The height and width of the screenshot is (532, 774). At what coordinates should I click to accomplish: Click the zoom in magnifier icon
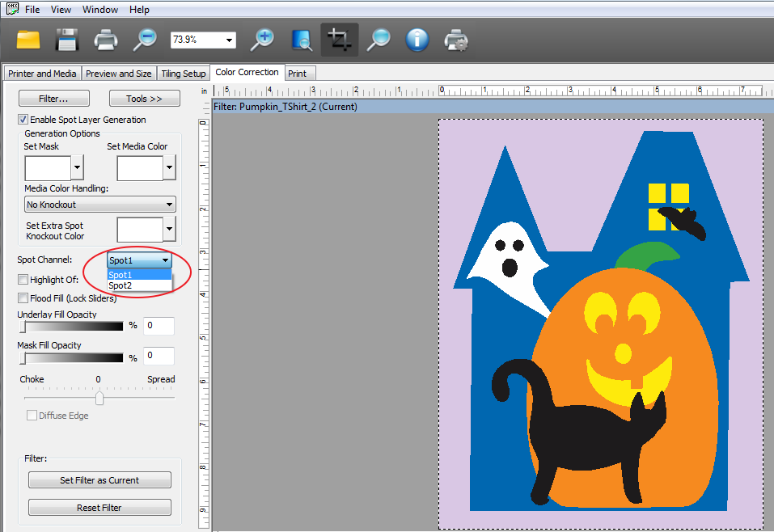click(263, 39)
